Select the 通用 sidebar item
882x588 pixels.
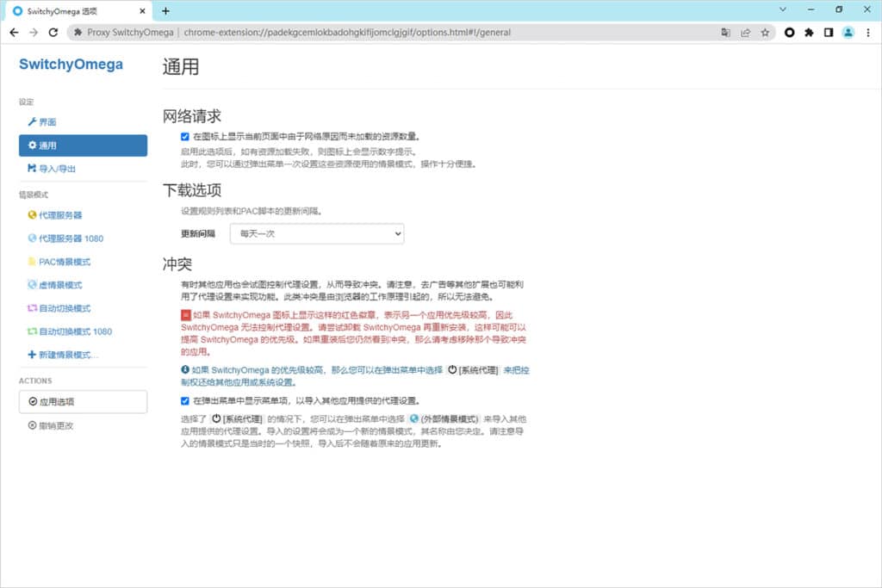83,145
